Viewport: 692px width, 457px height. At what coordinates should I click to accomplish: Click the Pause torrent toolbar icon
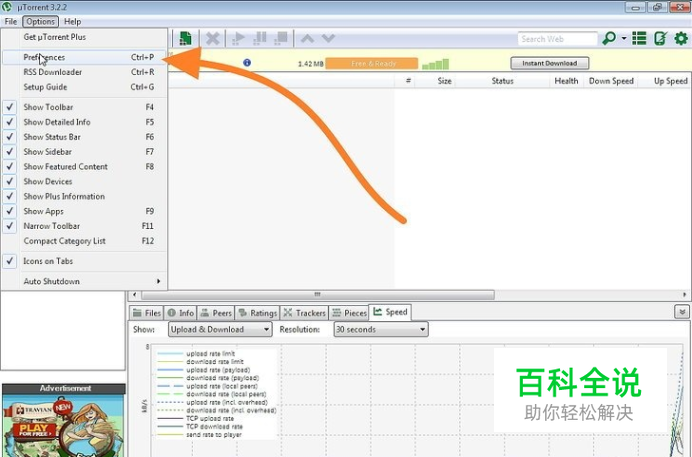click(260, 38)
